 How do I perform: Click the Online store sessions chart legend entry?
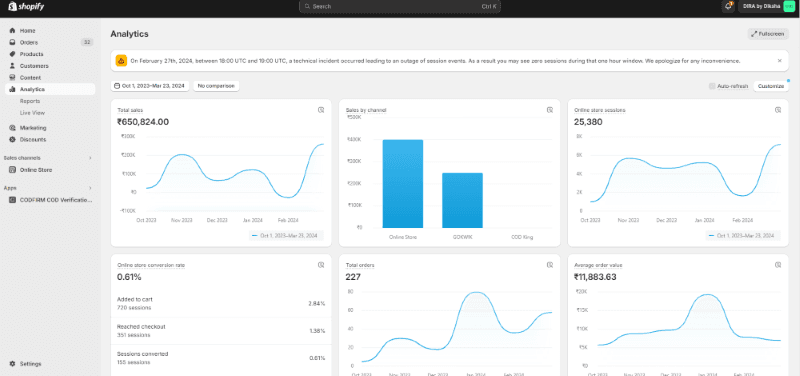coord(743,236)
